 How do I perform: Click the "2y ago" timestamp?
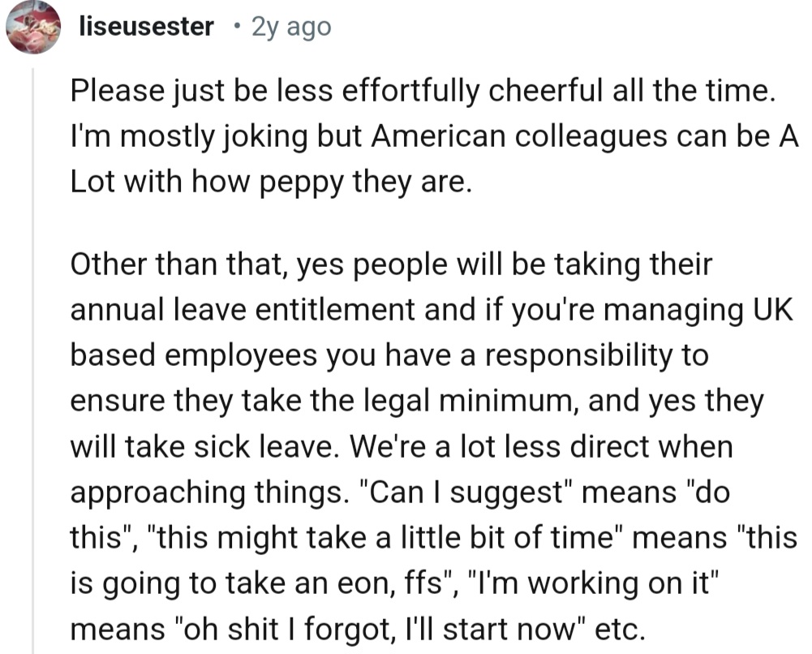coord(291,27)
